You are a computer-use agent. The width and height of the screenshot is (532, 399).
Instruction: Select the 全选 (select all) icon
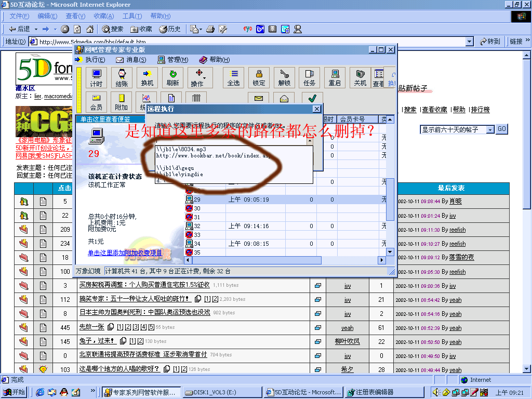(234, 77)
